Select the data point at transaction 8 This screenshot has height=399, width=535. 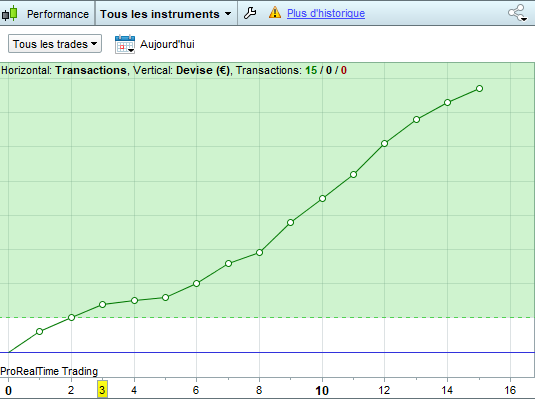pos(259,253)
